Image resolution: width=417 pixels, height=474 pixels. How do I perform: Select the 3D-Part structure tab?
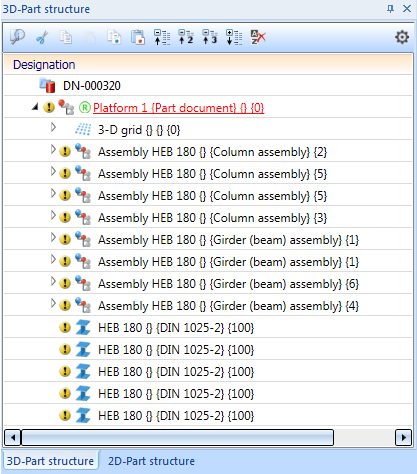(x=50, y=461)
